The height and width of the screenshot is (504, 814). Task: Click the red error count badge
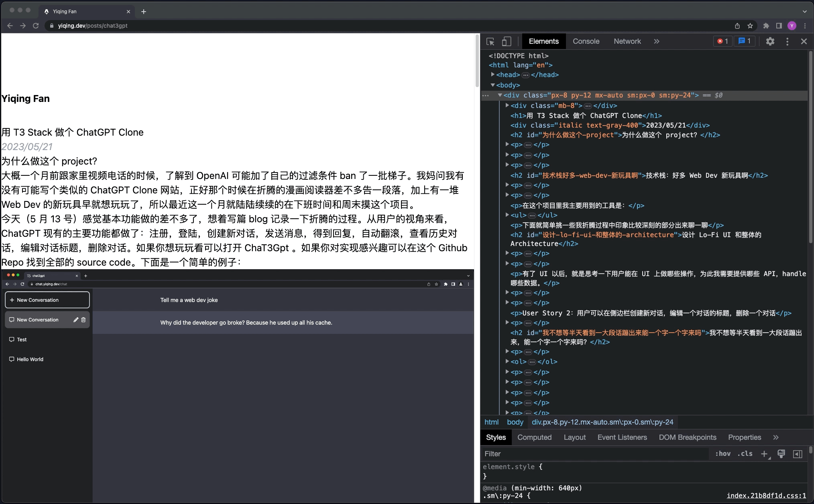pyautogui.click(x=722, y=41)
